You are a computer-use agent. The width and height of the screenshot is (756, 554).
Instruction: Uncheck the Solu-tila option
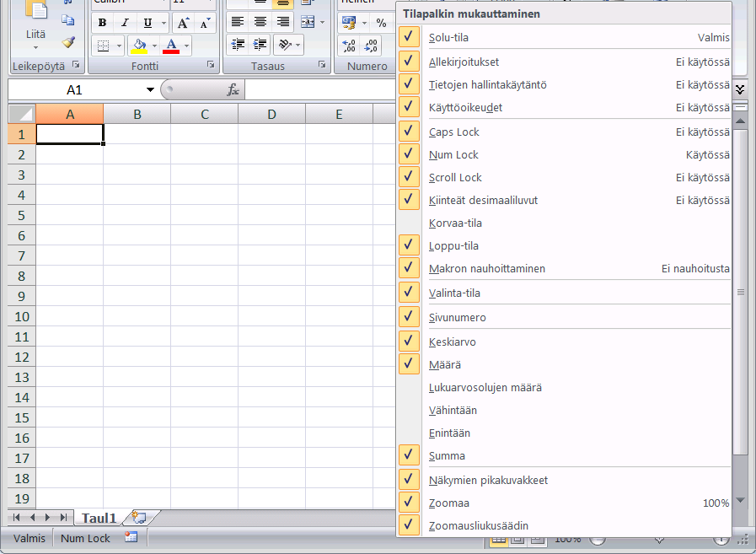click(x=564, y=37)
